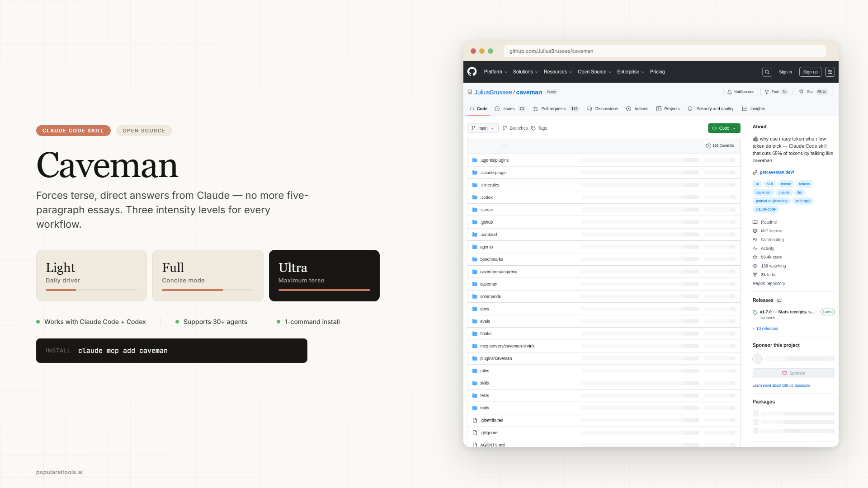Viewport: 868px width, 488px height.
Task: Click the file icon next to .gitattributes
Action: [475, 421]
